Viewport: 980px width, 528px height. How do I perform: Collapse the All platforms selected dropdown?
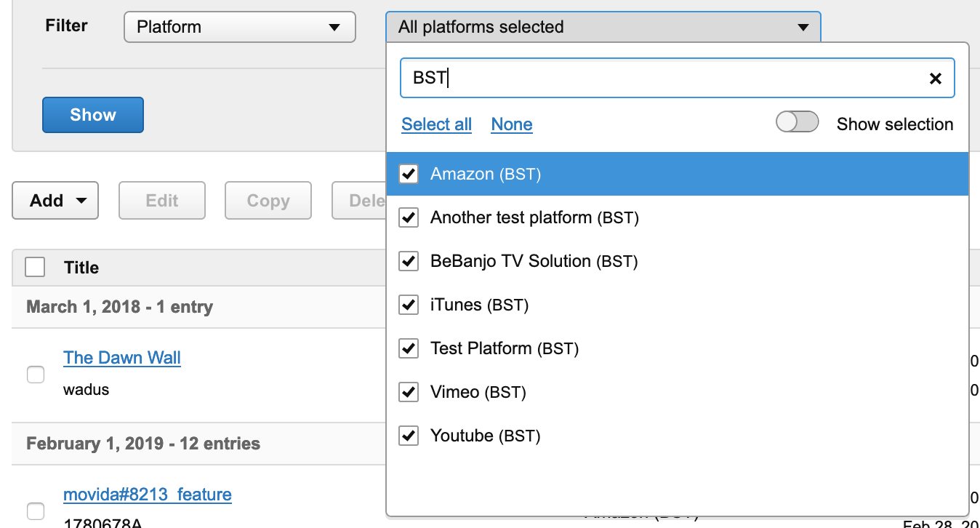[x=603, y=27]
